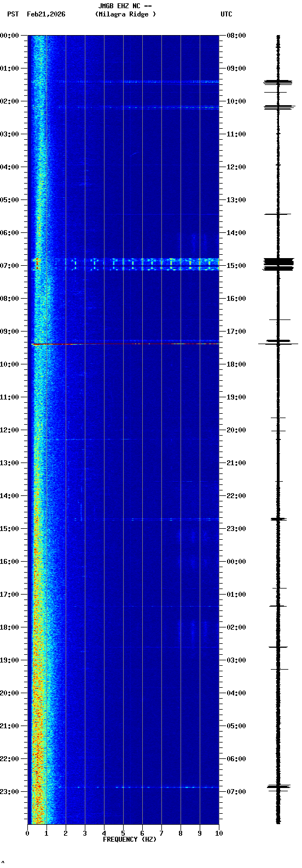
Task: Click the bright broadband event near 07:00 PST
Action: point(124,264)
